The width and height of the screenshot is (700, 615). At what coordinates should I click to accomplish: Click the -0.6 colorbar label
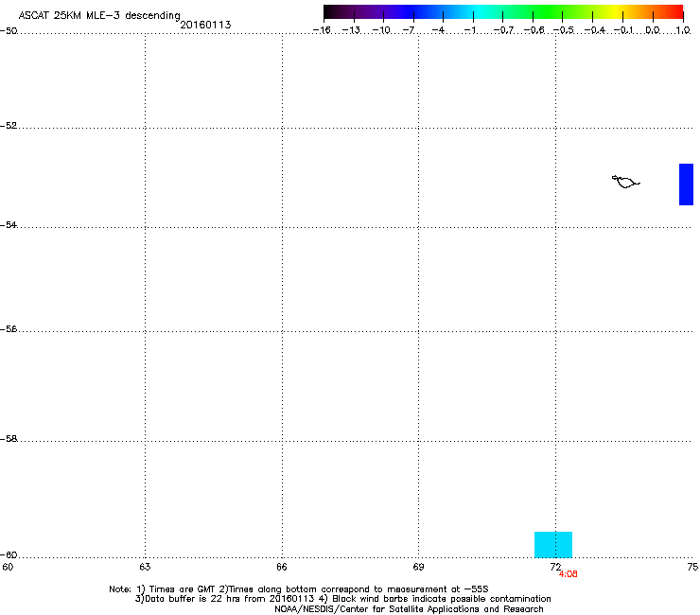(x=534, y=30)
